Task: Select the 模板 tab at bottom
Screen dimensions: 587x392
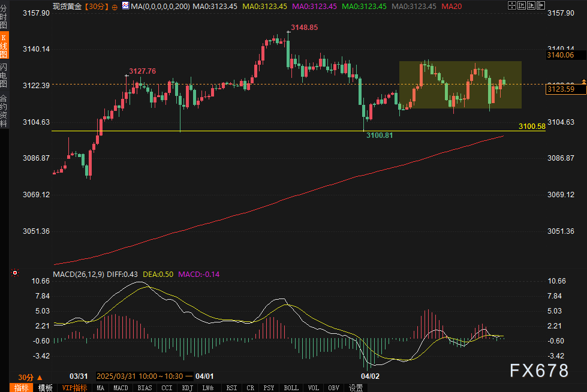Action: point(46,388)
